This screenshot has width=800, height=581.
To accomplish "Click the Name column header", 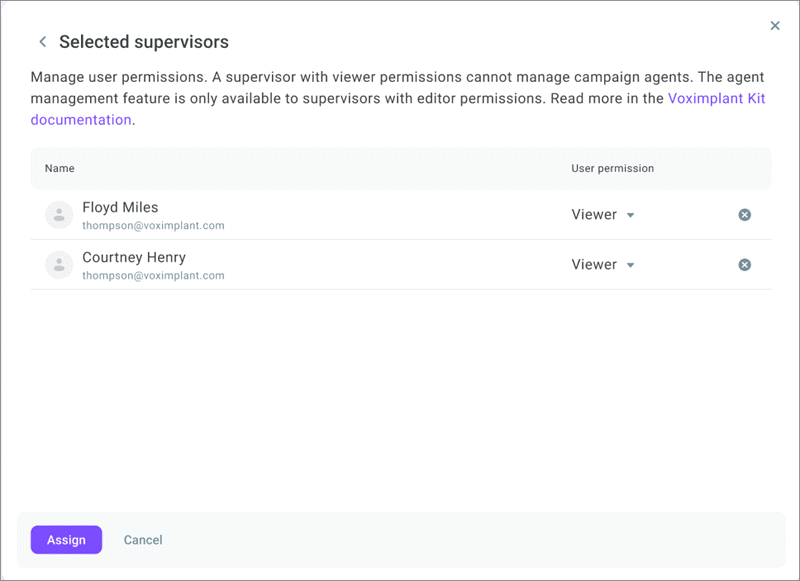I will 60,168.
